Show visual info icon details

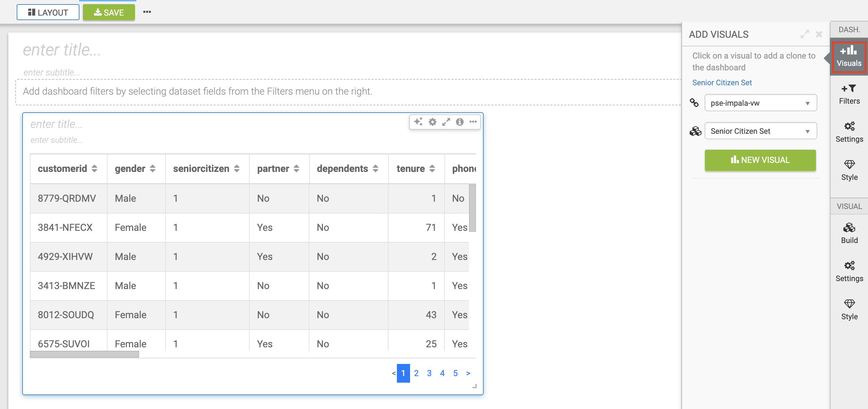tap(460, 122)
